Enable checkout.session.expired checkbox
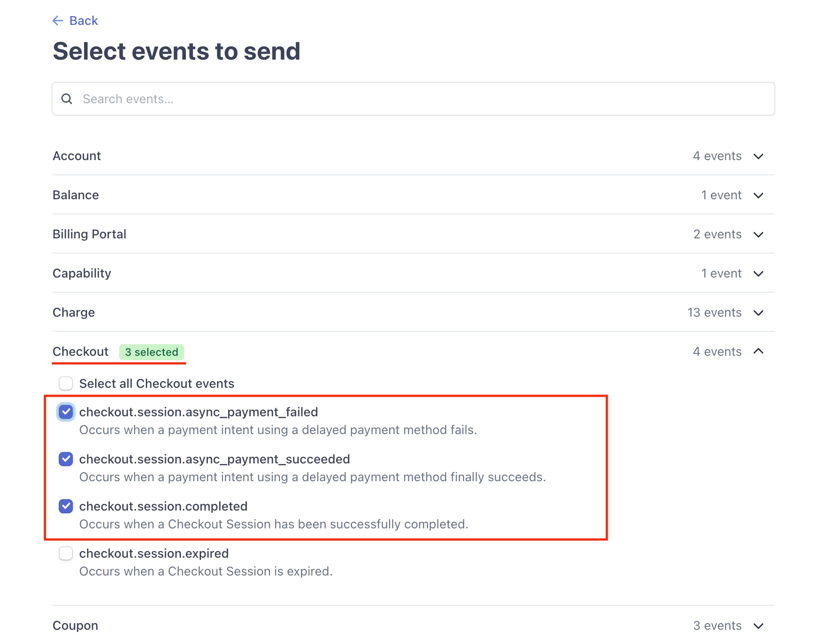 [x=66, y=553]
